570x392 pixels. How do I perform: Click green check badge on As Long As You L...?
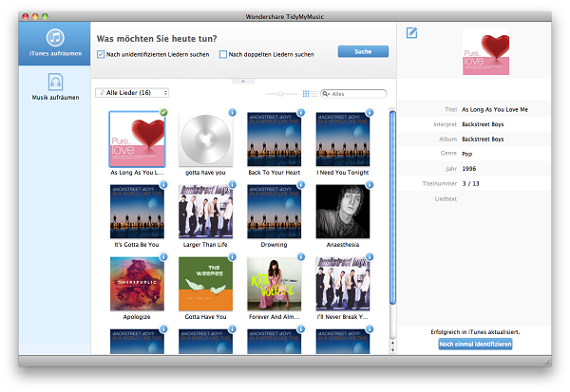tap(164, 113)
